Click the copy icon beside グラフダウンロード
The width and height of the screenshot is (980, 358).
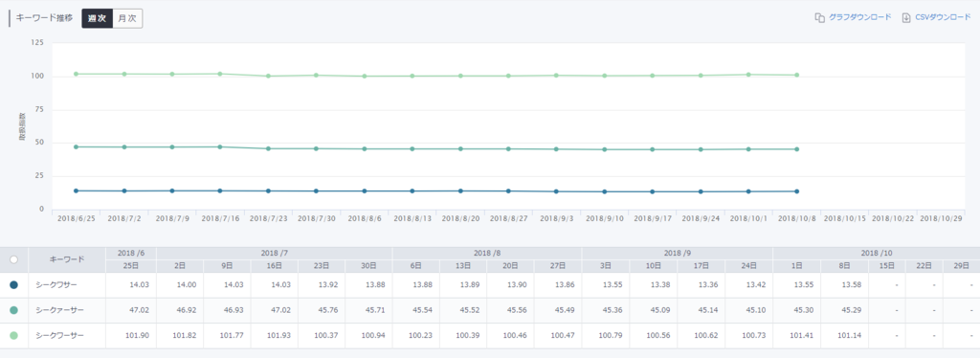[x=820, y=17]
